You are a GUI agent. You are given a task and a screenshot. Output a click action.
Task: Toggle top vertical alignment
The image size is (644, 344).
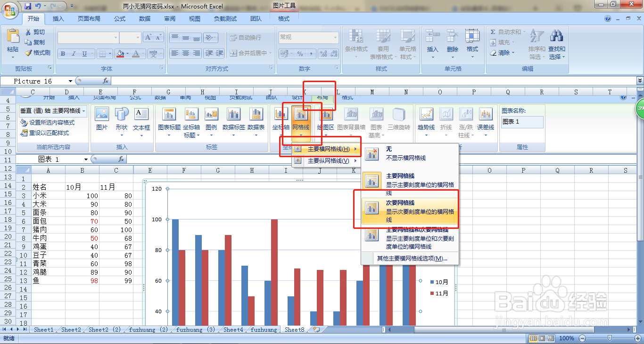[x=175, y=37]
